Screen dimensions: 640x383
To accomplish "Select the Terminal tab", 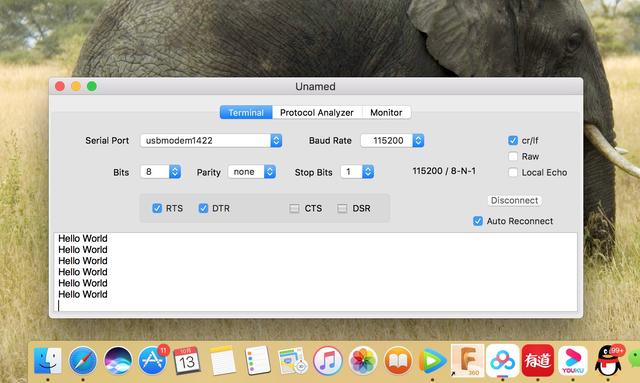I will 246,112.
